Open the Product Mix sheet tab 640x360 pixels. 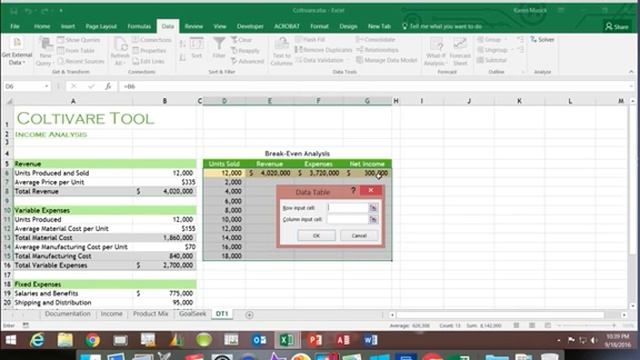click(150, 314)
